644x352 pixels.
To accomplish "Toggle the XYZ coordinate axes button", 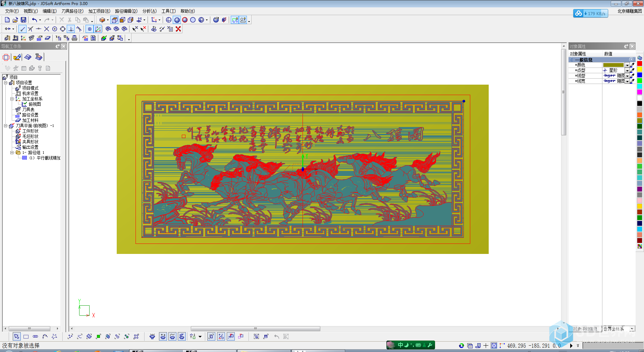I will click(x=98, y=29).
